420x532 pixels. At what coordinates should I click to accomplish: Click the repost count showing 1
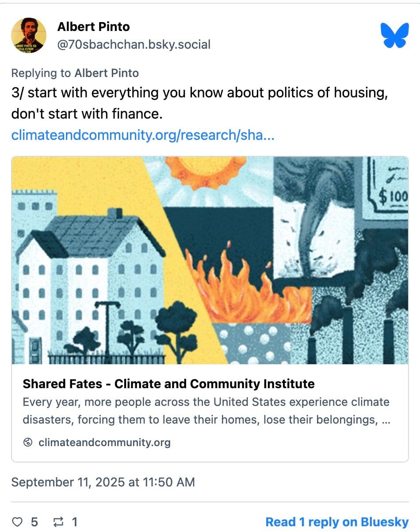click(75, 522)
